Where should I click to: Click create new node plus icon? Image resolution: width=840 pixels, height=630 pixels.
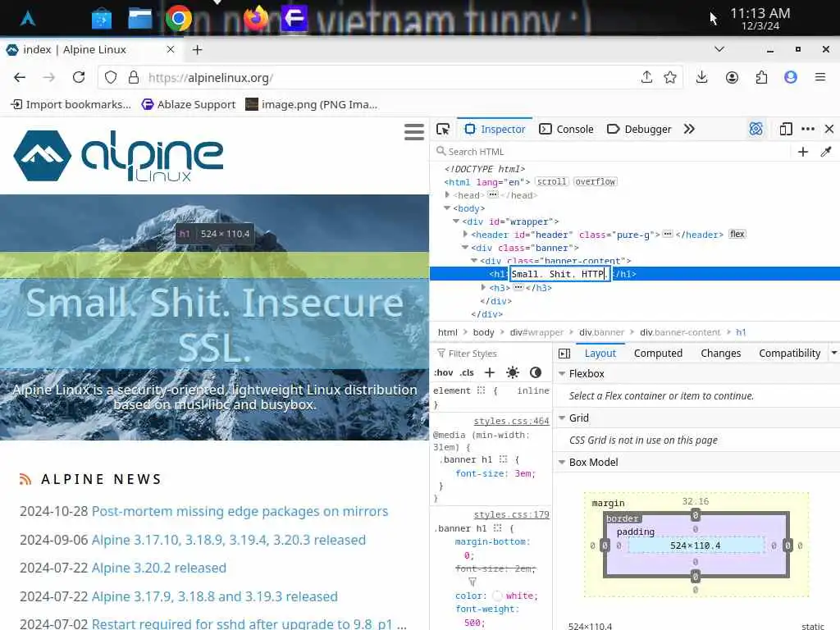tap(802, 152)
